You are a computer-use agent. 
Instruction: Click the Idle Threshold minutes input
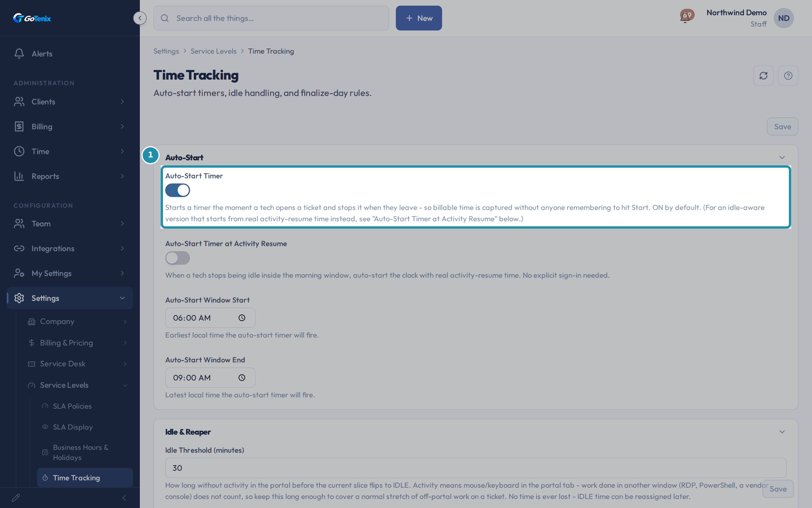(x=476, y=468)
